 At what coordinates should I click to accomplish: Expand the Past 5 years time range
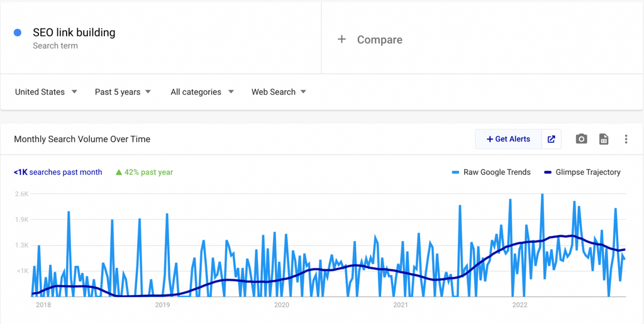coord(123,92)
